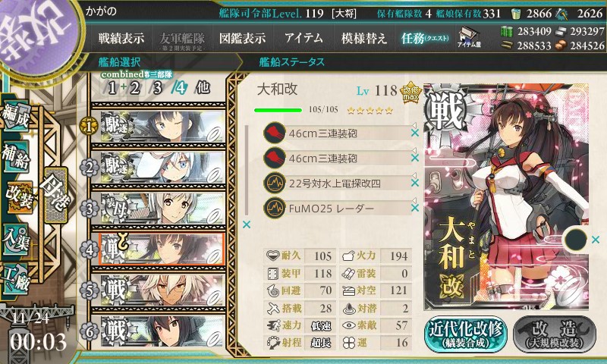Open the アイテム屋 item shop icon
Viewport: 607px width, 364px height.
[x=468, y=37]
